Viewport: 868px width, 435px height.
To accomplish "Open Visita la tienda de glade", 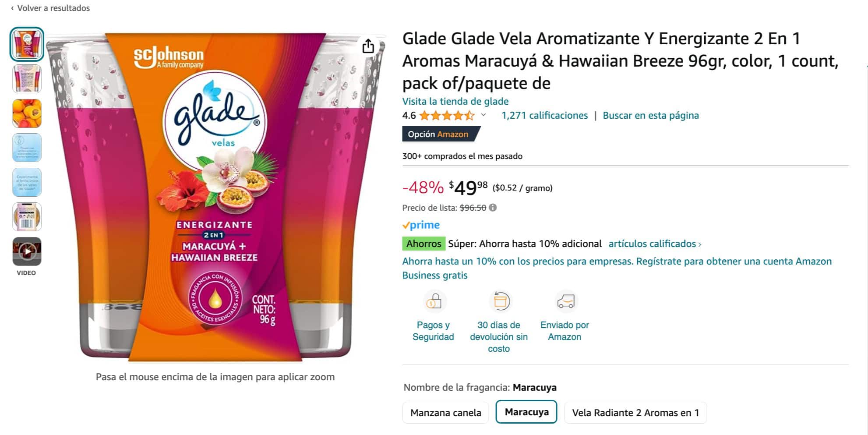I will click(455, 101).
